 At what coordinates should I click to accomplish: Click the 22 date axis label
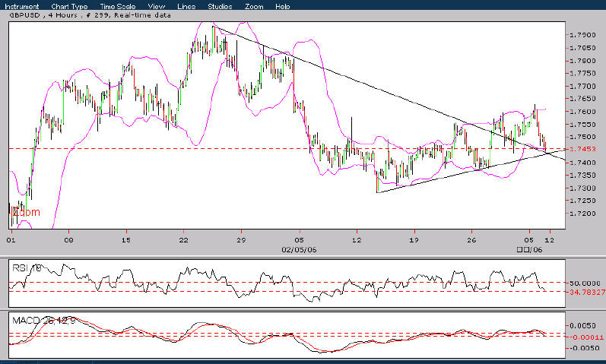point(183,240)
